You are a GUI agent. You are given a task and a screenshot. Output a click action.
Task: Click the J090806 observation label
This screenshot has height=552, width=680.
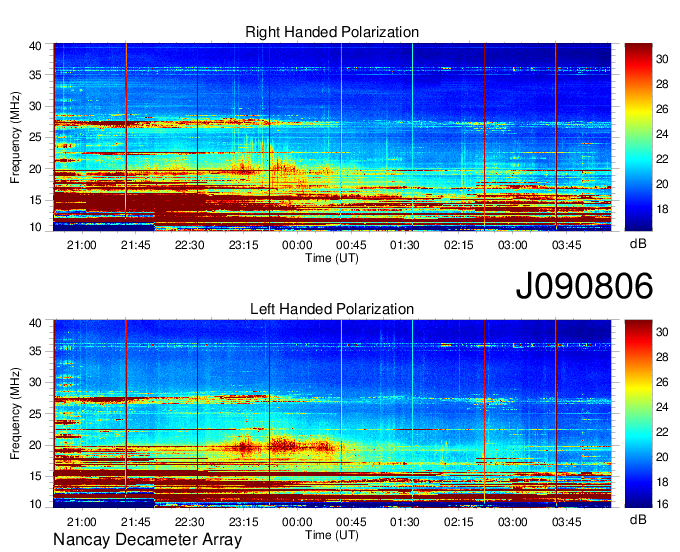[584, 285]
